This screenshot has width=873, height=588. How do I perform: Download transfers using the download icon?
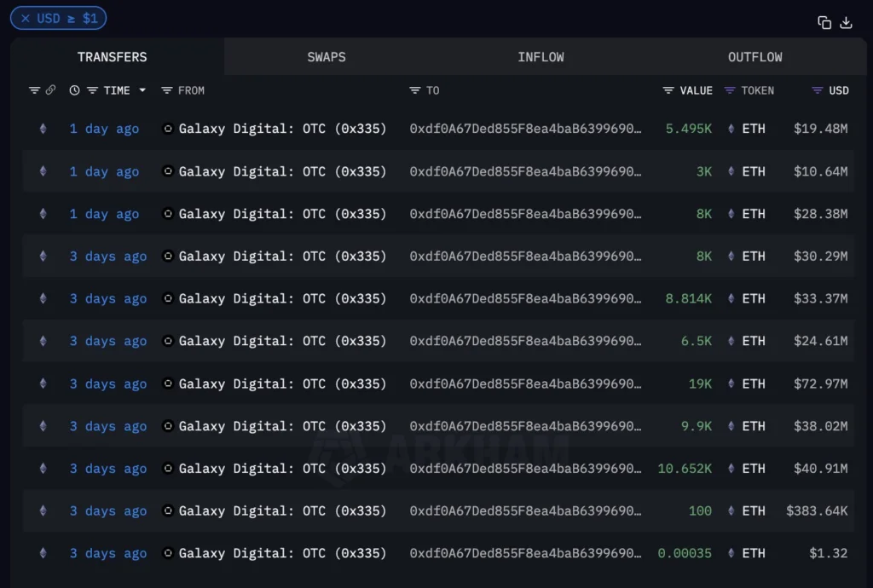click(846, 22)
